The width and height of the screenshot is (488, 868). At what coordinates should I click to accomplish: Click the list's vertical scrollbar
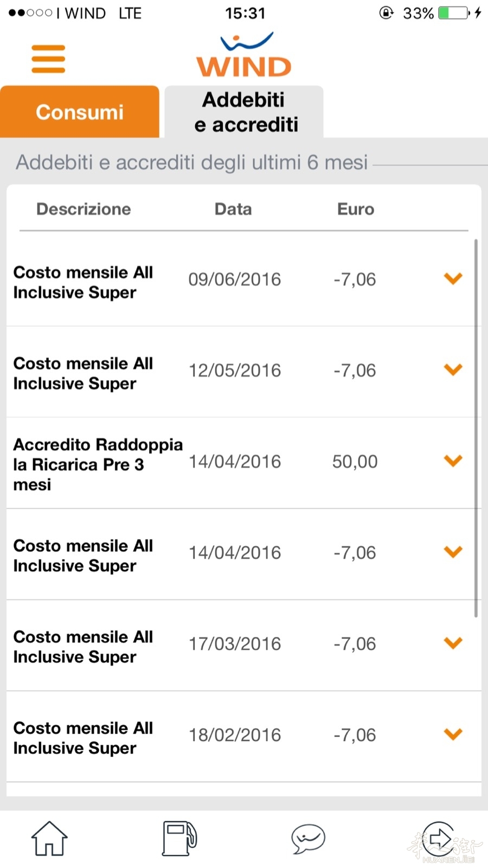click(476, 427)
